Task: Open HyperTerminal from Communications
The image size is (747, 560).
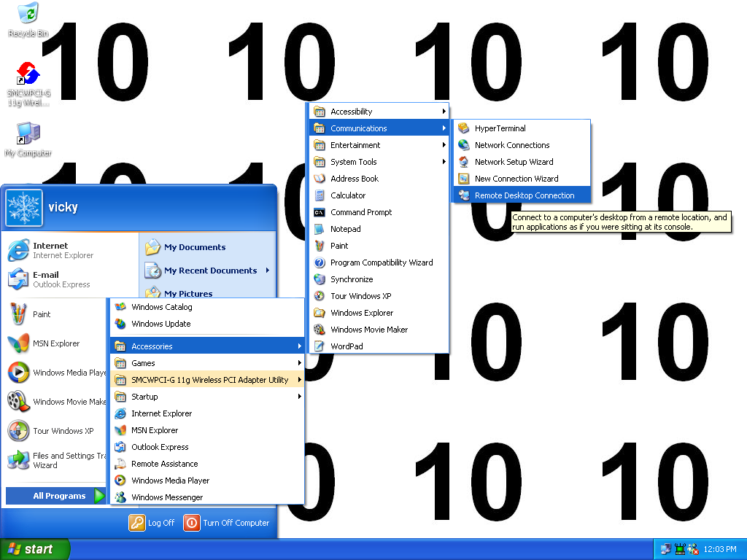Action: [x=522, y=128]
